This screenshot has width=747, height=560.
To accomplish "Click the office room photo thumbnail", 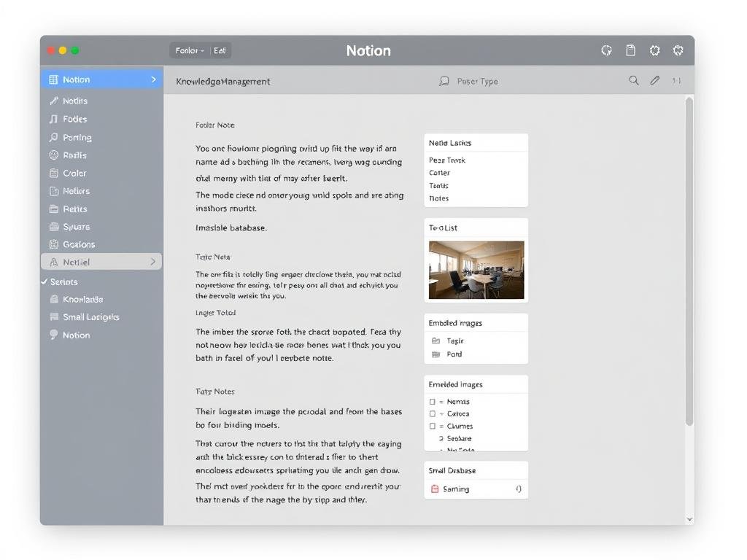I will pos(476,271).
